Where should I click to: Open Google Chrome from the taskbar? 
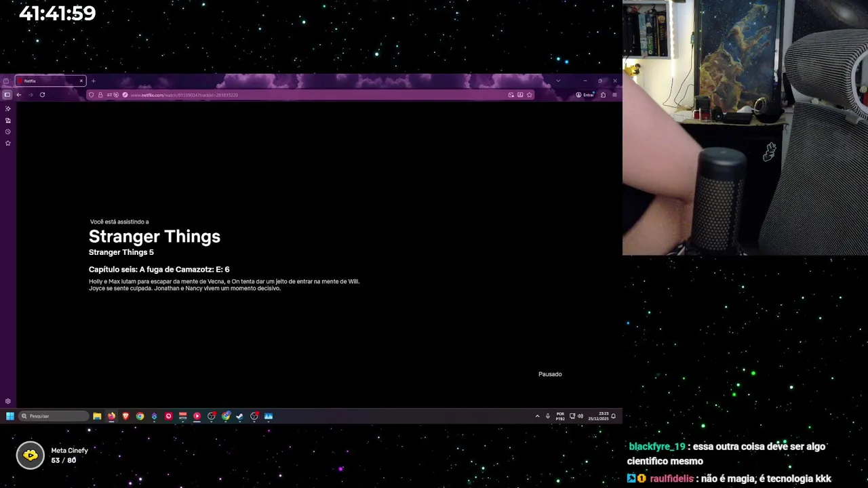pyautogui.click(x=140, y=416)
